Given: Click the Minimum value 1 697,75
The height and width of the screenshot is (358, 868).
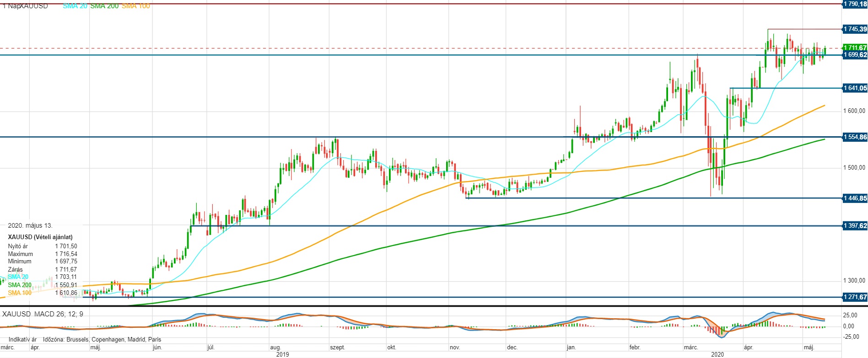Looking at the screenshot, I should coord(66,262).
